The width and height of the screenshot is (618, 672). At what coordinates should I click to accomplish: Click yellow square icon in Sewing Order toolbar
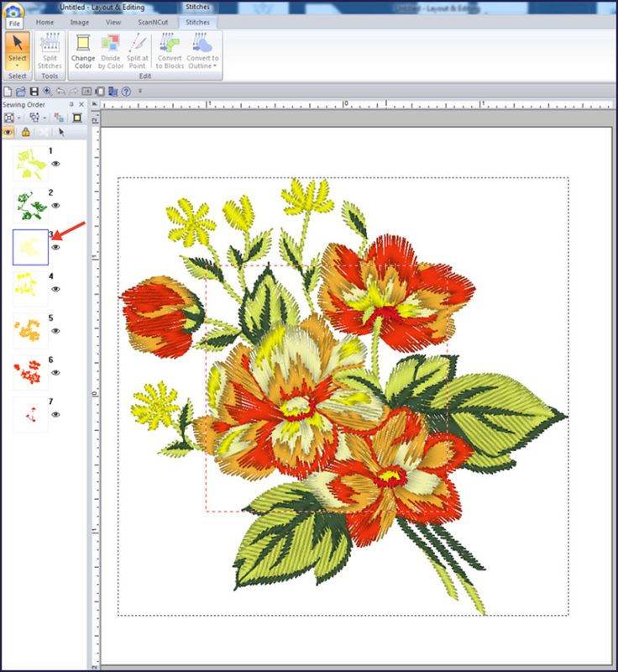pos(77,118)
